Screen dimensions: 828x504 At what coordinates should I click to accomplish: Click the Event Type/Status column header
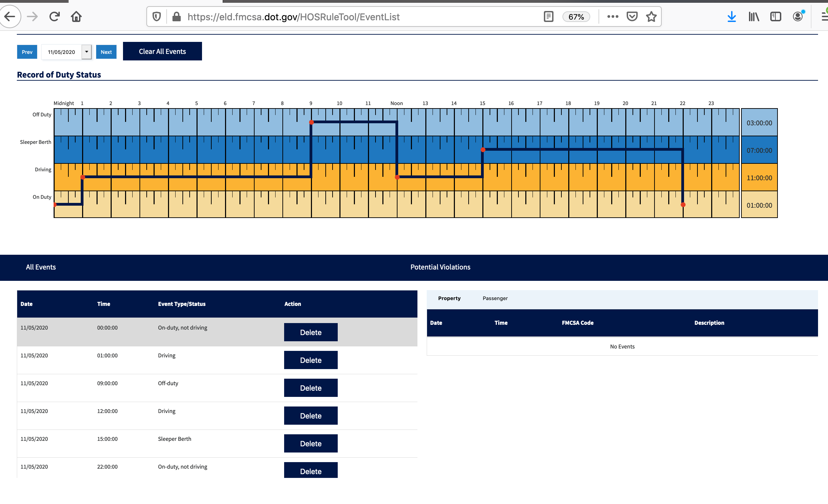point(182,304)
